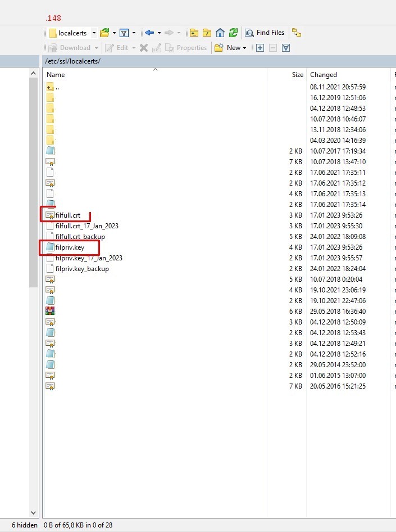This screenshot has height=532, width=396.
Task: Click the left scrollbar down arrow
Action: pos(33,513)
